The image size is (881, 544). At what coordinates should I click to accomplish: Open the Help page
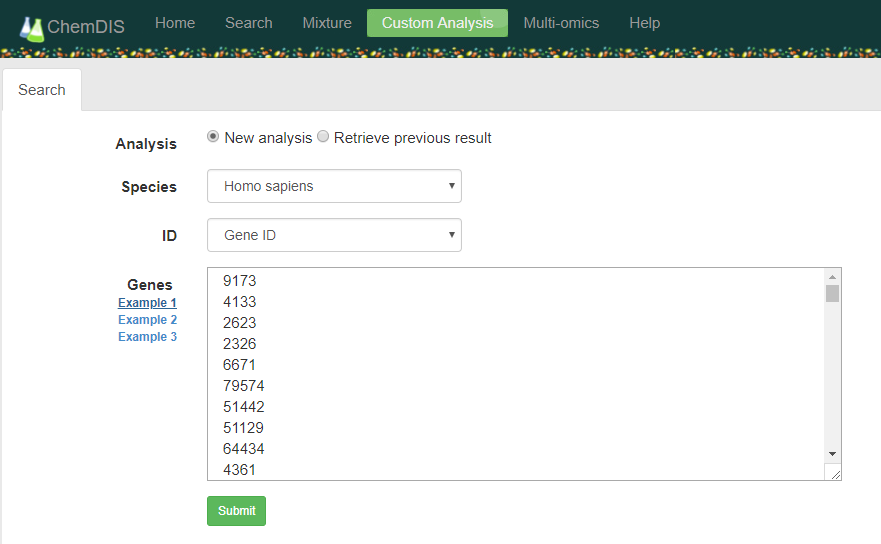[644, 23]
